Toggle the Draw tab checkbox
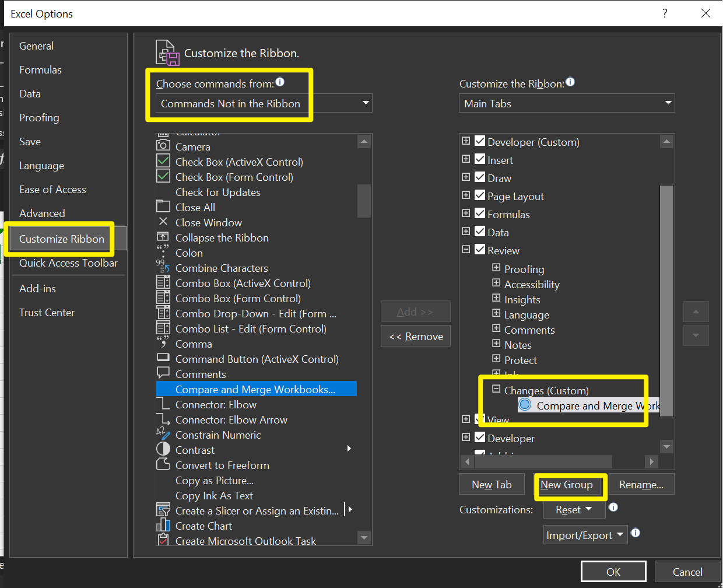Image resolution: width=723 pixels, height=588 pixels. (480, 177)
